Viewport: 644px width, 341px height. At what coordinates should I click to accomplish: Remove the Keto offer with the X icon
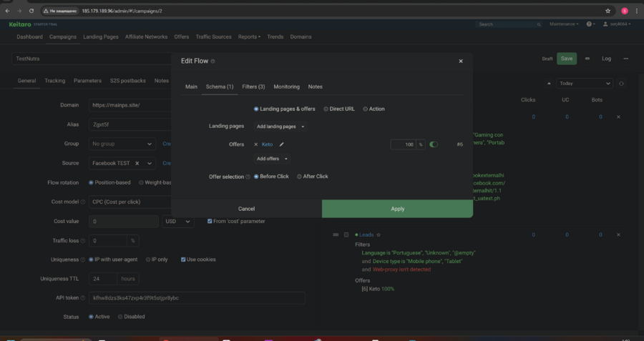tap(256, 144)
